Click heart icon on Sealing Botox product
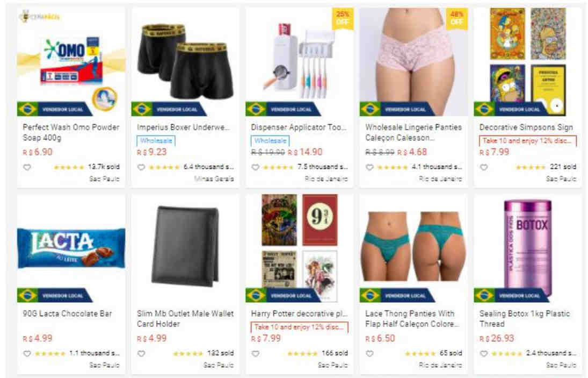Image resolution: width=588 pixels, height=378 pixels. [484, 354]
